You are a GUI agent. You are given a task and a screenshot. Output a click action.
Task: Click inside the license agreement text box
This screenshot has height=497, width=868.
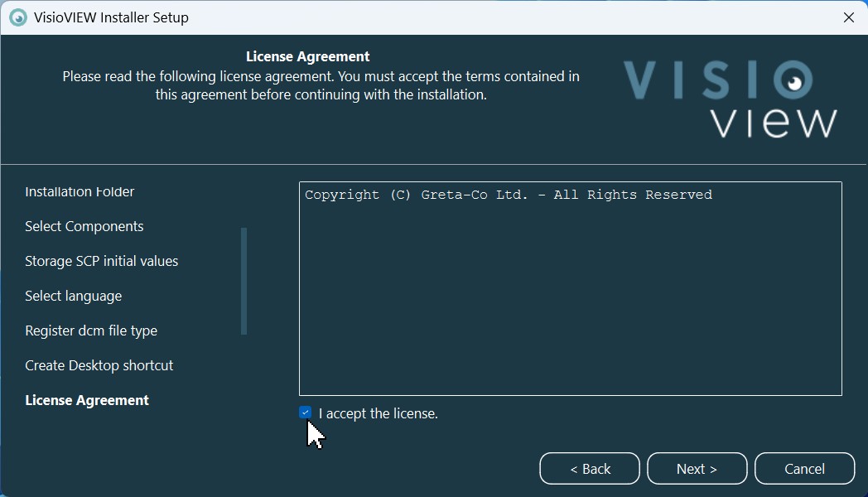pyautogui.click(x=570, y=290)
